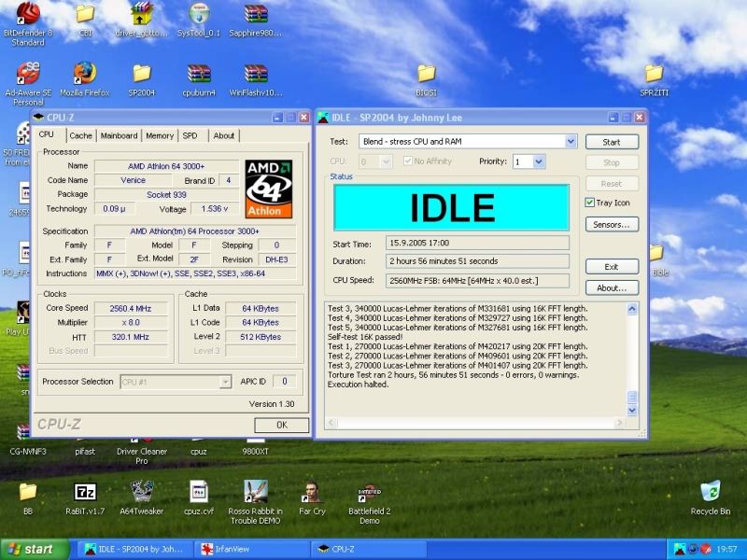This screenshot has width=747, height=560.
Task: Open the SPD tab in CPU-Z
Action: pos(190,135)
